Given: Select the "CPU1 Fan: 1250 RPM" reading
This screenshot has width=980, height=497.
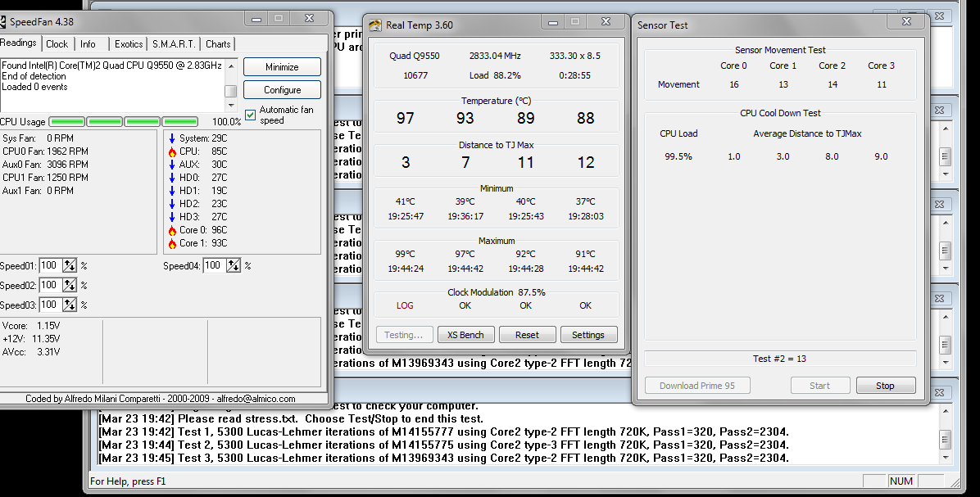Looking at the screenshot, I should click(x=46, y=178).
